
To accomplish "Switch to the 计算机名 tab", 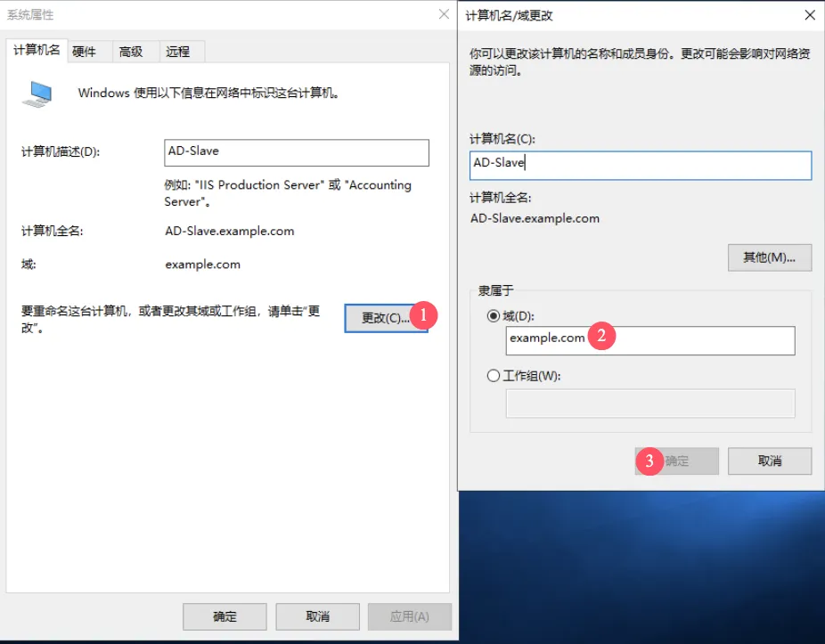I will 37,51.
